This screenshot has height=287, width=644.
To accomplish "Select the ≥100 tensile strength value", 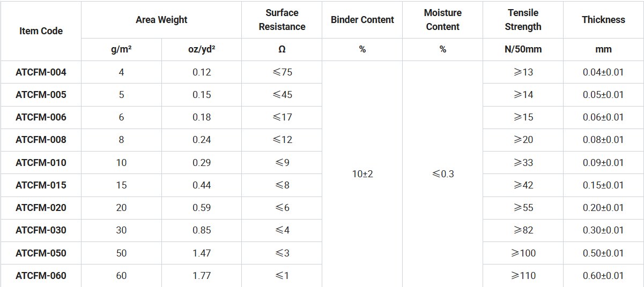I will click(523, 253).
